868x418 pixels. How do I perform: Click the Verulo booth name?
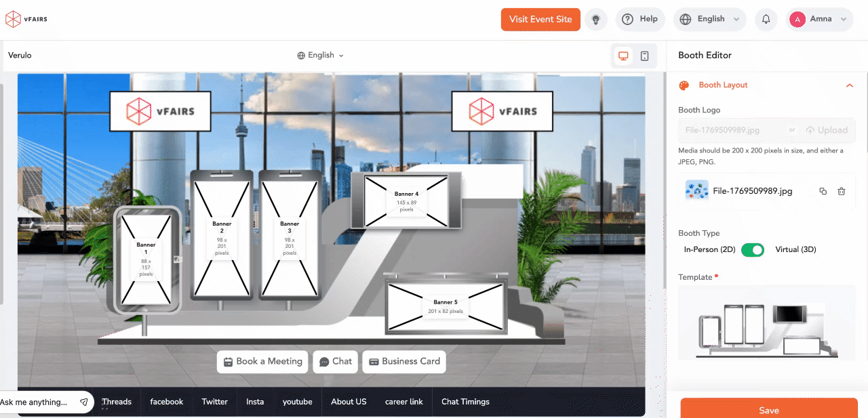[x=20, y=56]
